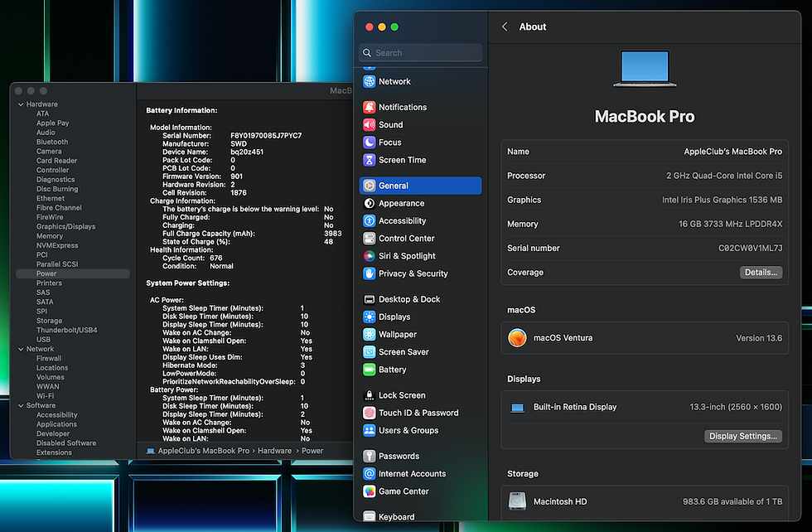Open Desktop & Dock settings

tap(420, 299)
